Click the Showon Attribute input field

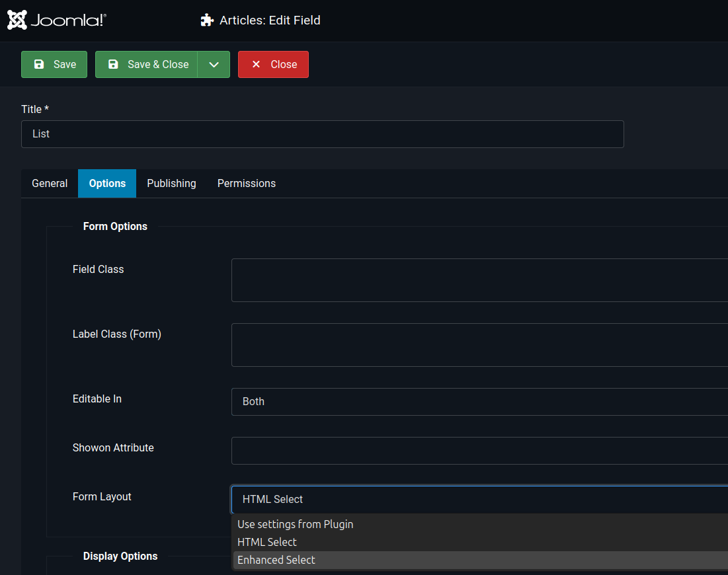(479, 451)
